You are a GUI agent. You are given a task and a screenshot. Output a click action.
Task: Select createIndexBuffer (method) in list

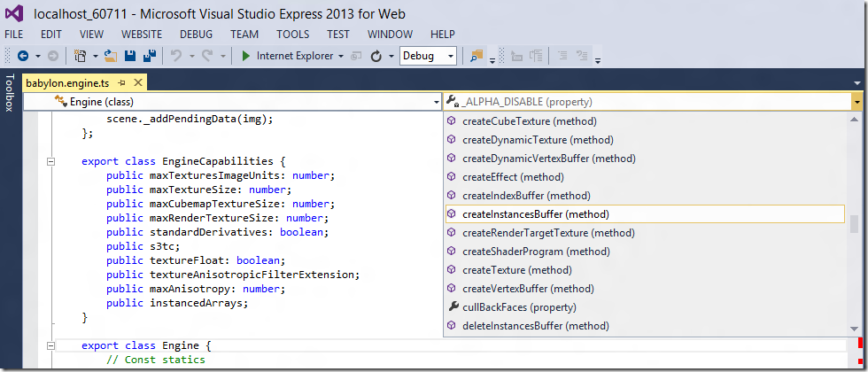coord(645,196)
